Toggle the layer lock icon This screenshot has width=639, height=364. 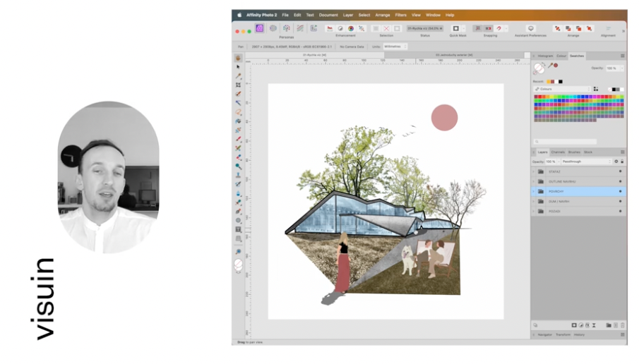click(x=622, y=162)
